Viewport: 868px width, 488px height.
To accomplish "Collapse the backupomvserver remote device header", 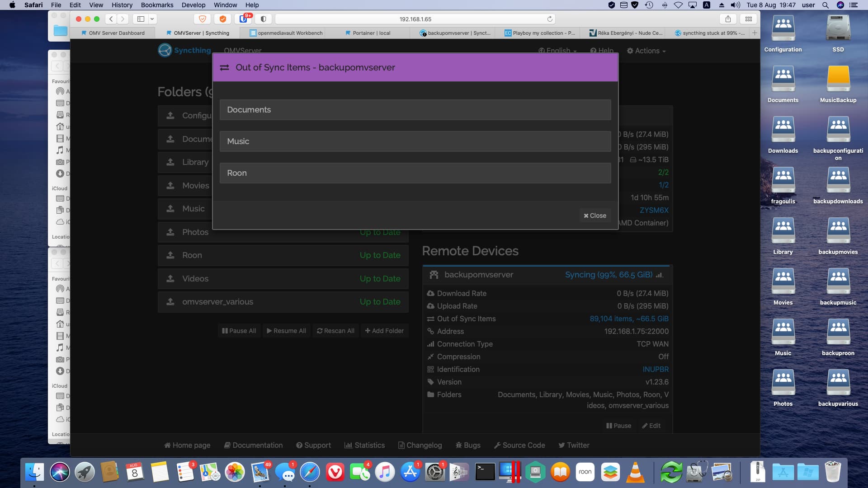I will click(547, 275).
